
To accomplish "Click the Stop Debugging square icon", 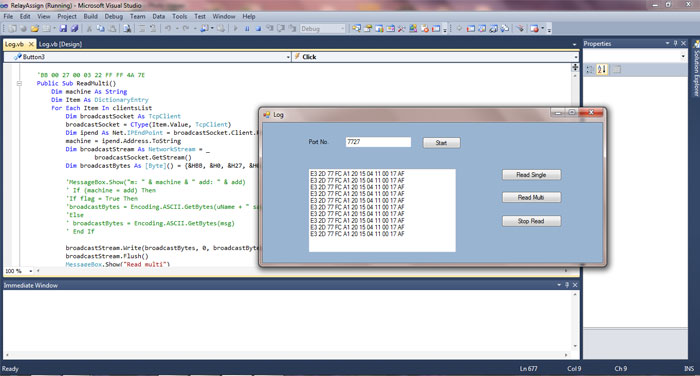I will [x=258, y=29].
